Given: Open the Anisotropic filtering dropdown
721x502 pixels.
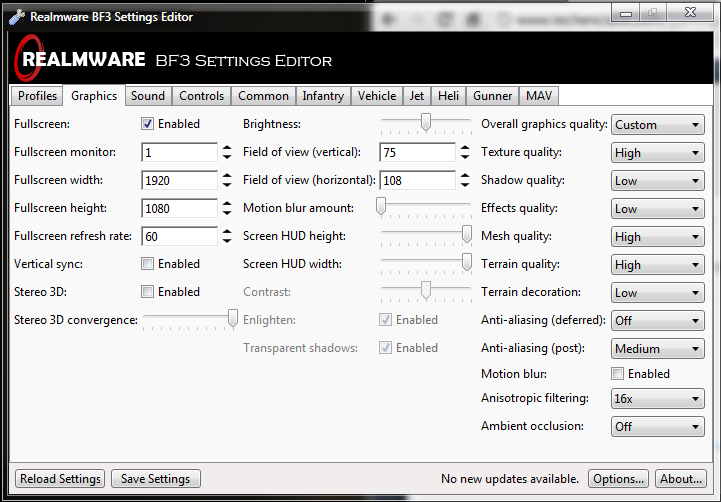Looking at the screenshot, I should (658, 399).
